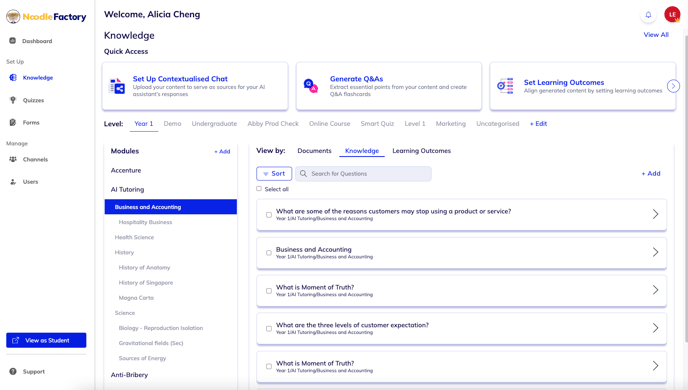The height and width of the screenshot is (390, 688).
Task: Open the Set Up Contextualised Chat card
Action: point(195,86)
